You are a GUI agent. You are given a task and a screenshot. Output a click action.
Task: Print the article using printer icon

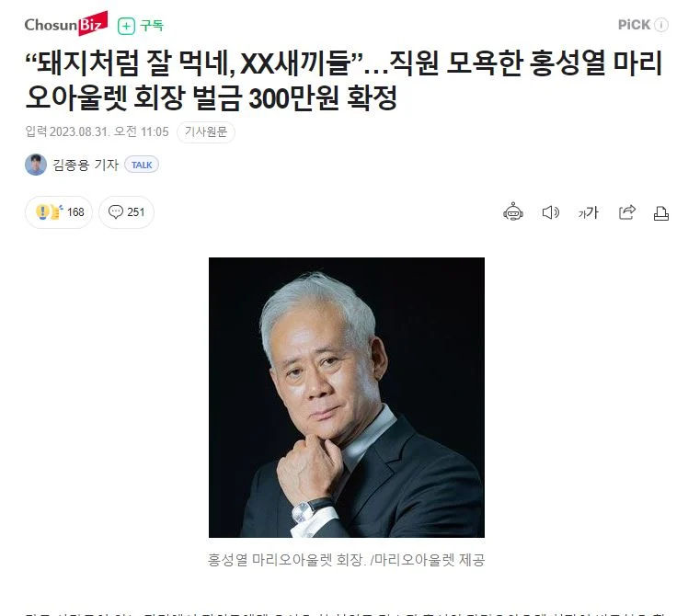661,213
